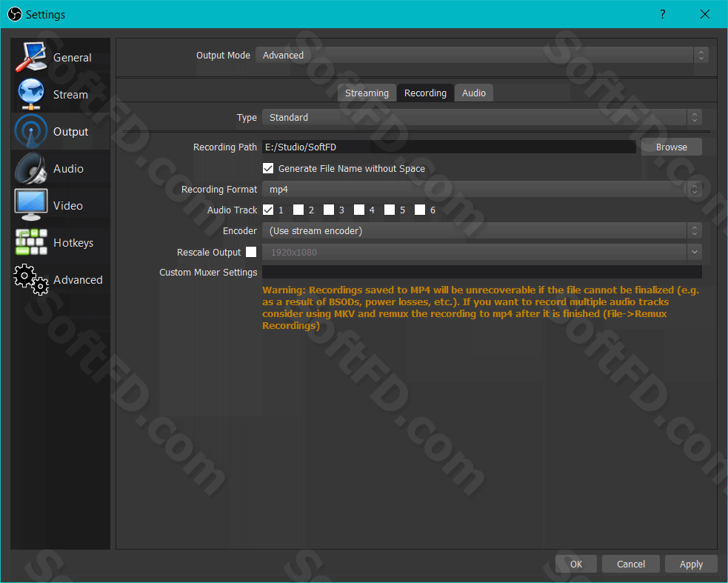Select the Stream globe icon
The height and width of the screenshot is (583, 728).
(30, 94)
